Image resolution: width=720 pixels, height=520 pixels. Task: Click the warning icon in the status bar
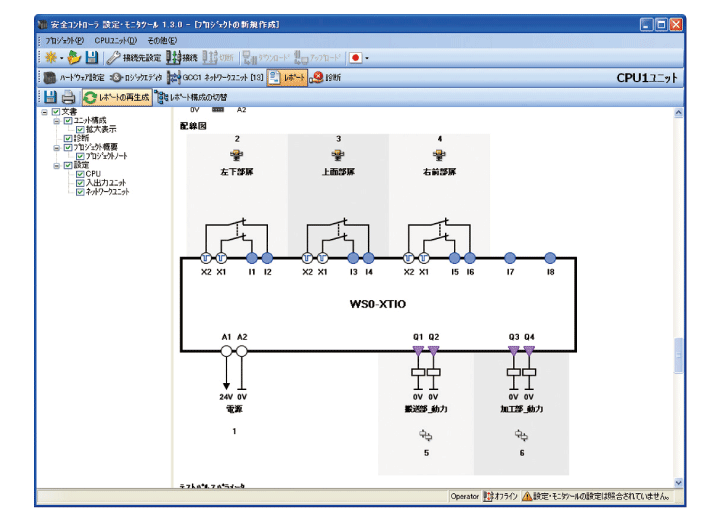point(525,496)
